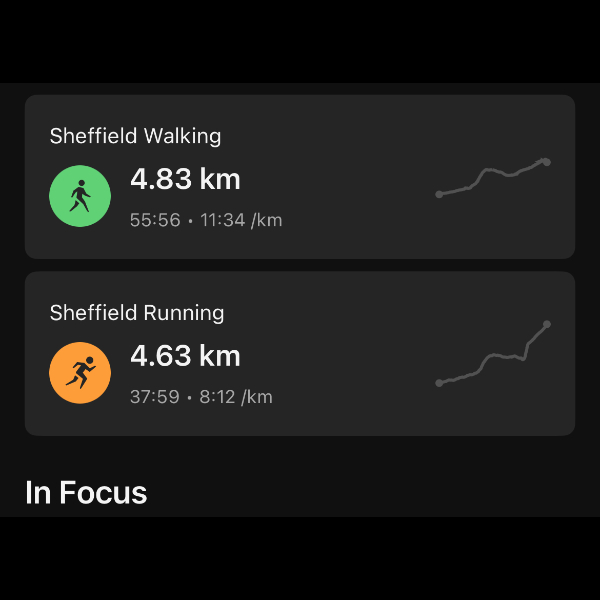The image size is (600, 600).
Task: Tap the running route start point dot
Action: tap(439, 383)
